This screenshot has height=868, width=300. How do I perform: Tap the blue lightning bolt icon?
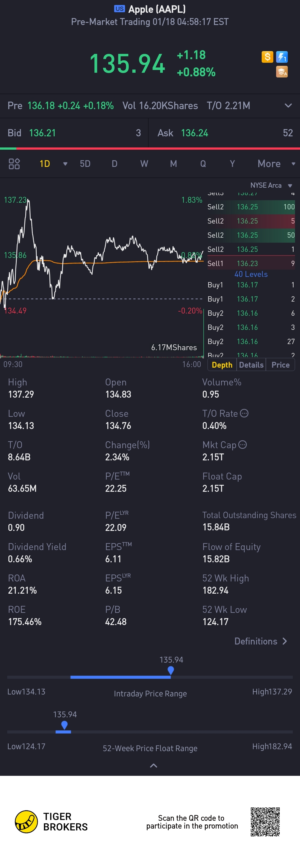coord(282,57)
